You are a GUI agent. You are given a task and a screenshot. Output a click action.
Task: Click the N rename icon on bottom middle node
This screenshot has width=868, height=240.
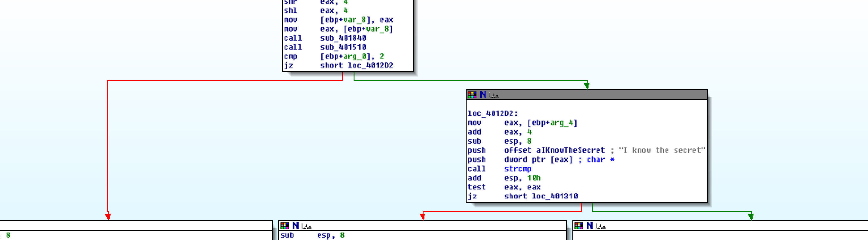[296, 226]
